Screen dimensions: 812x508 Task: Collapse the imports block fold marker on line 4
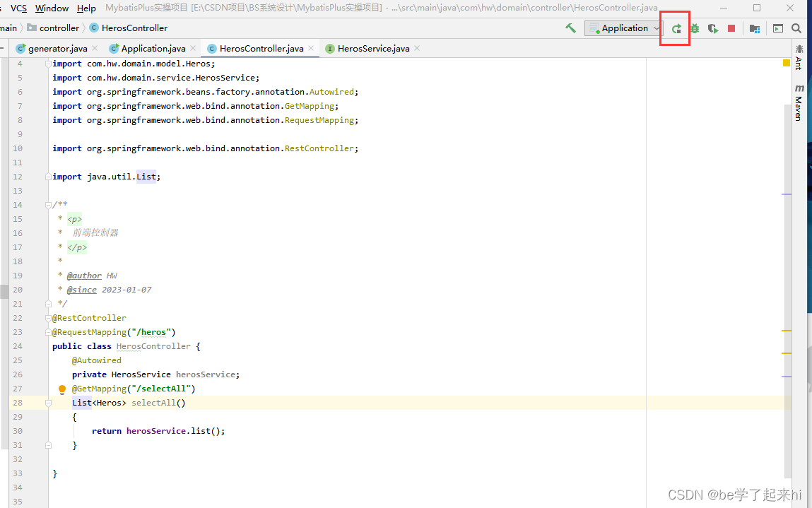coord(48,64)
